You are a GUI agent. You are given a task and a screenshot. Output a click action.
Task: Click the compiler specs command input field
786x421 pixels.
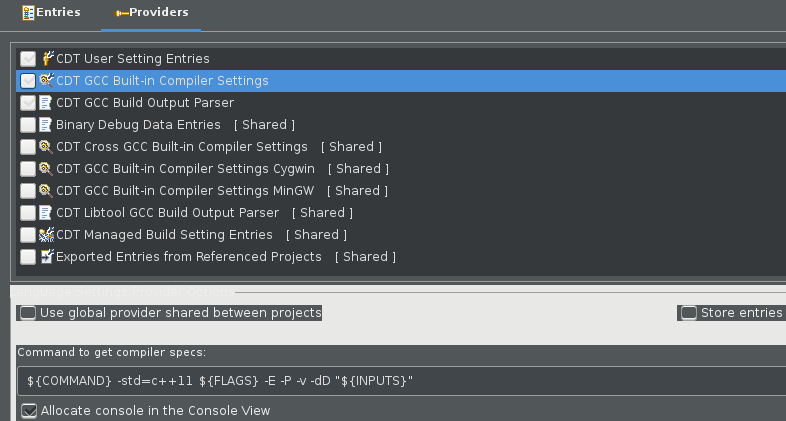click(400, 381)
